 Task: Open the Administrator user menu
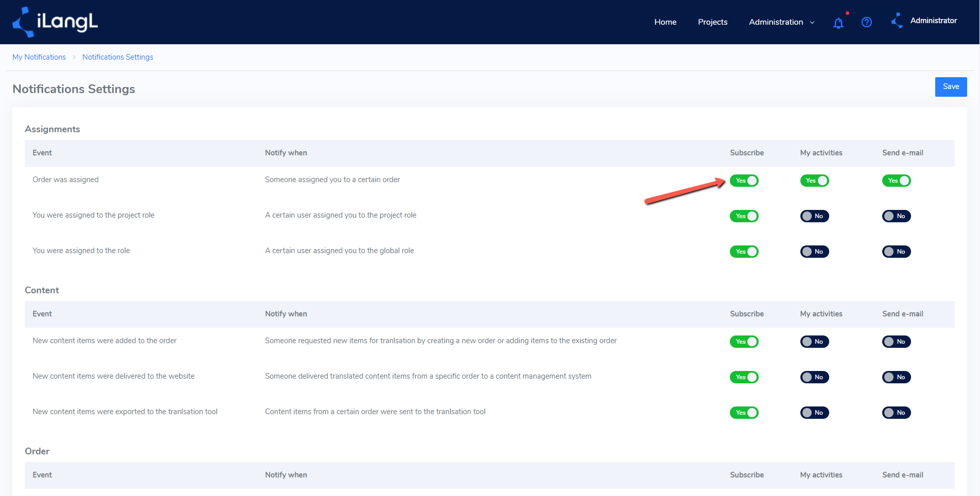933,21
